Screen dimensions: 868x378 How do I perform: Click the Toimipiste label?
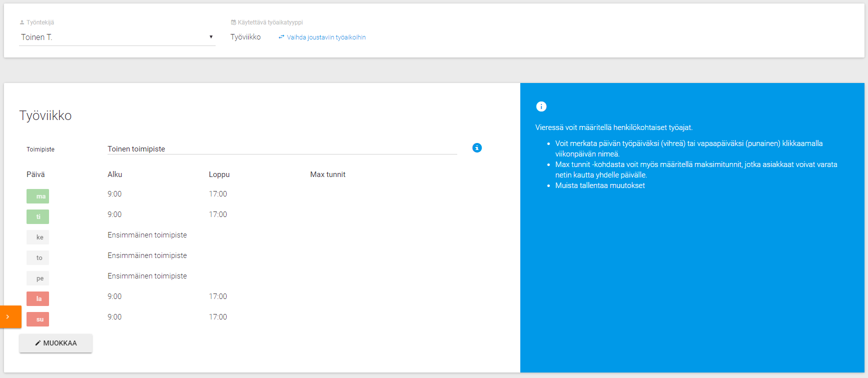point(41,149)
